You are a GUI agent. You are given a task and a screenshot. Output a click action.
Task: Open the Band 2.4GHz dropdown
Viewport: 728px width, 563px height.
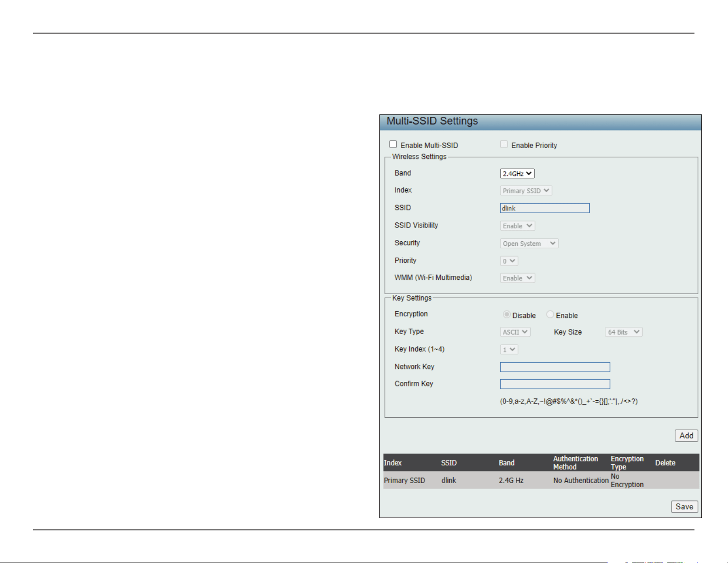[517, 174]
